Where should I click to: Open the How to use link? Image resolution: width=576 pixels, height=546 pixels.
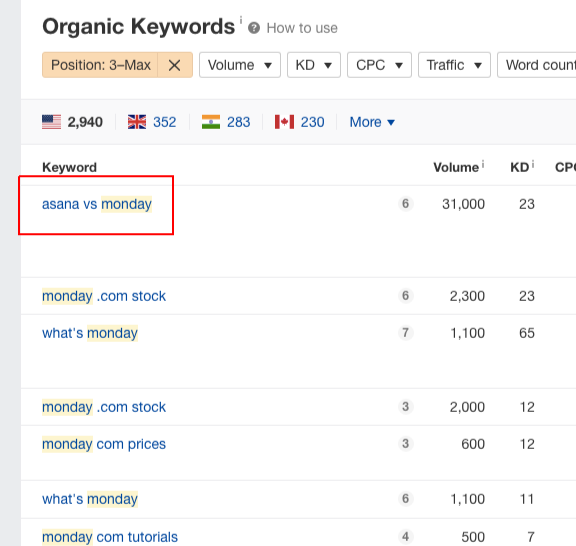pyautogui.click(x=302, y=28)
